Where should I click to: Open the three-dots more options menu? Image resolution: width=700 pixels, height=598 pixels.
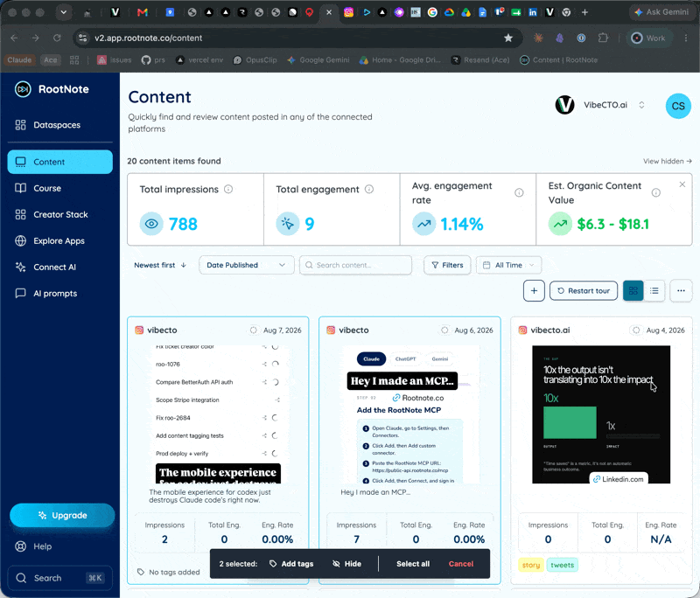click(681, 291)
